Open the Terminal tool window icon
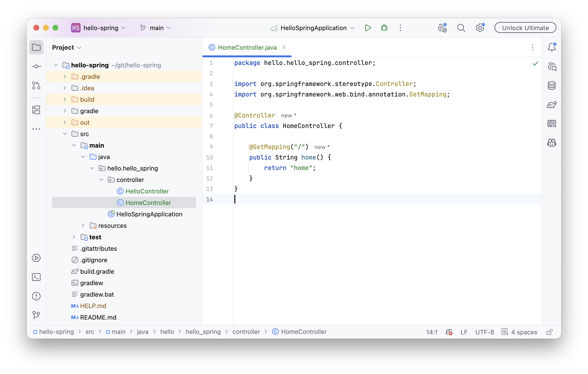 click(36, 277)
